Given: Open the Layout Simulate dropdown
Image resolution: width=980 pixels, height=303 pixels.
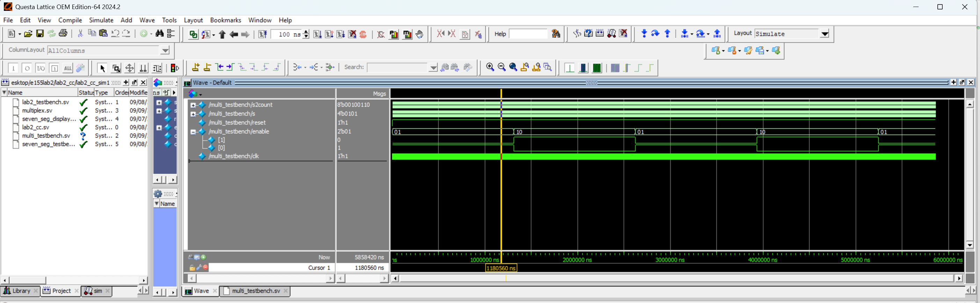Looking at the screenshot, I should (824, 34).
